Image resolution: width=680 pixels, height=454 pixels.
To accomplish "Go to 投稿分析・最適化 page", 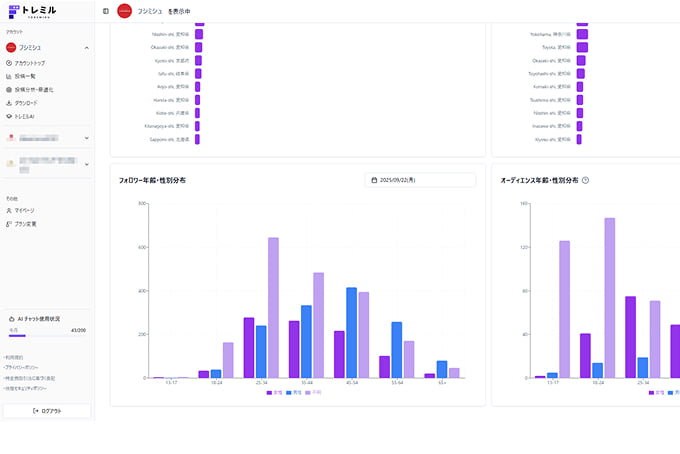I will (x=33, y=89).
